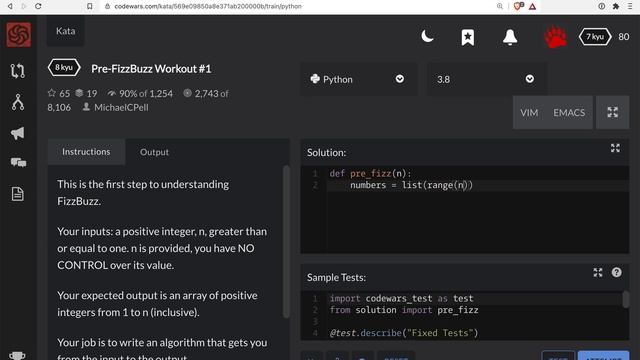Open the Practice training sidebar icon
This screenshot has width=640, height=360.
pyautogui.click(x=18, y=71)
